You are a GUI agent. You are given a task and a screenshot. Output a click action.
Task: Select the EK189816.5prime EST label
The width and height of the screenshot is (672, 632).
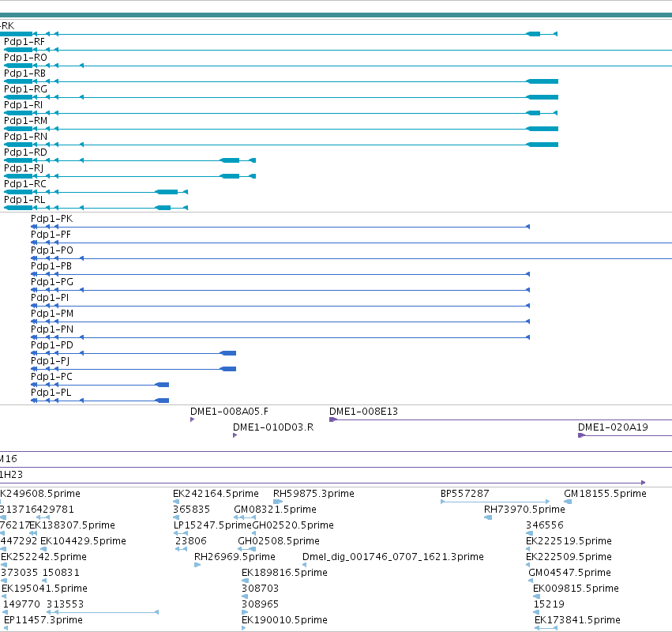[x=284, y=574]
